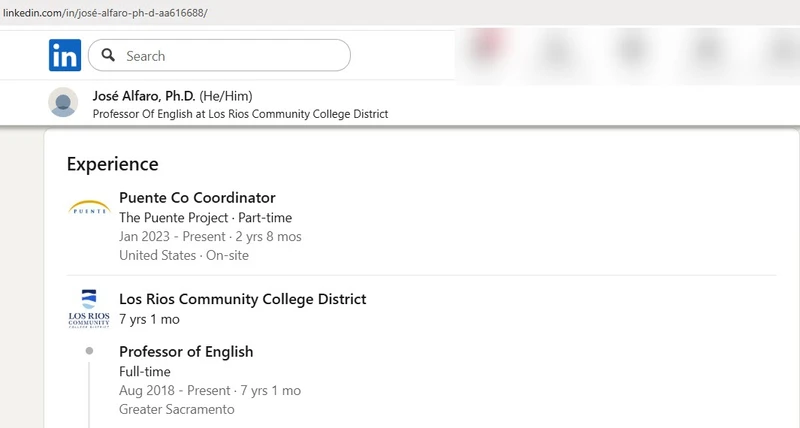This screenshot has height=428, width=800.
Task: Open the Los Rios Community College logo
Action: point(89,309)
